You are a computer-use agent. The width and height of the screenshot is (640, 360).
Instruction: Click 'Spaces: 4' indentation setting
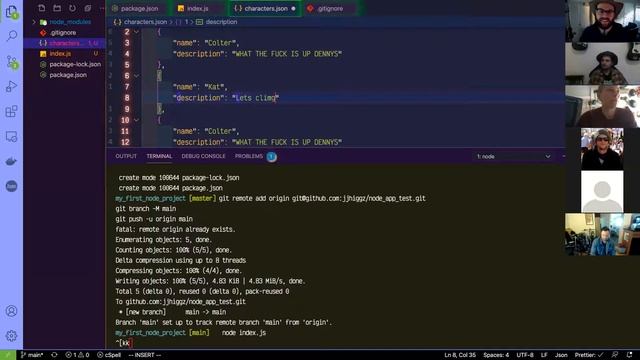496,355
